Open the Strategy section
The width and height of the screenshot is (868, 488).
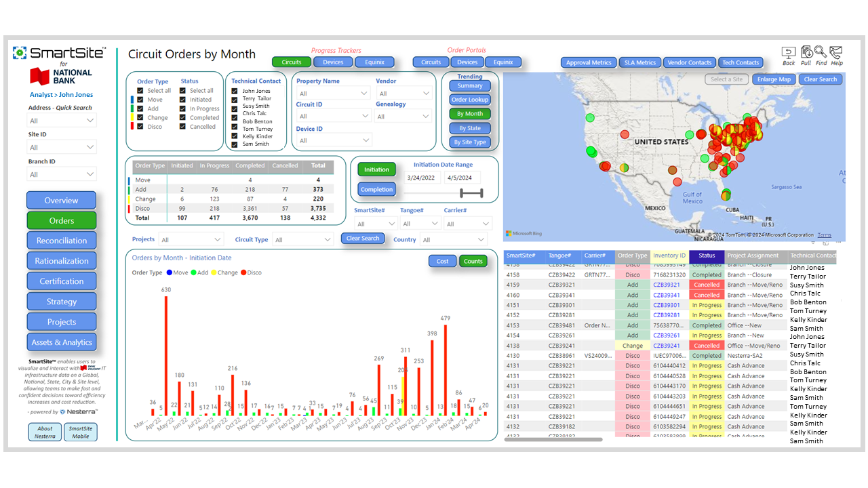click(x=61, y=302)
